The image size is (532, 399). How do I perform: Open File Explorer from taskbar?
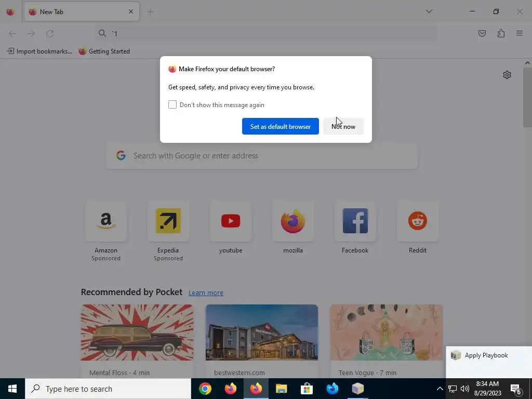coord(281,389)
